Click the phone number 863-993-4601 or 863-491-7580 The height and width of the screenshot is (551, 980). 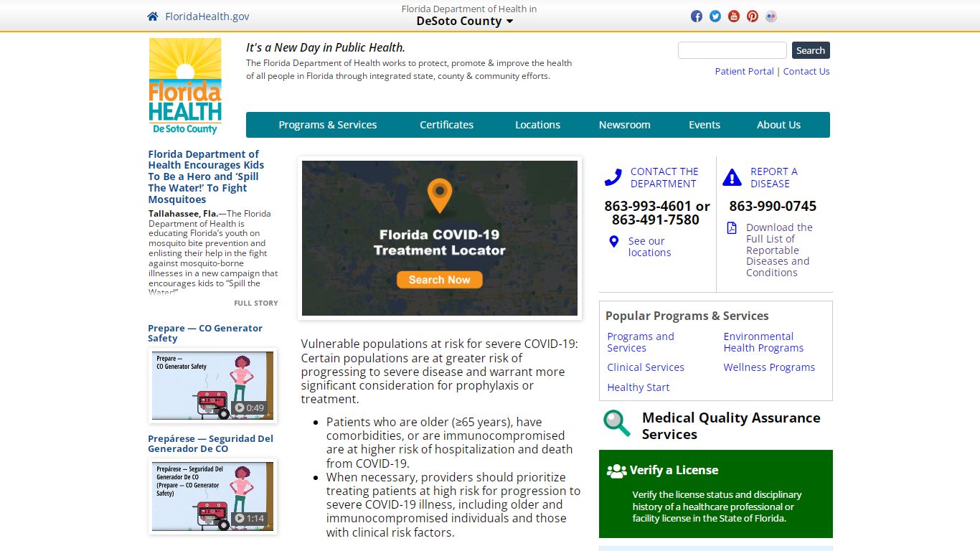coord(656,213)
